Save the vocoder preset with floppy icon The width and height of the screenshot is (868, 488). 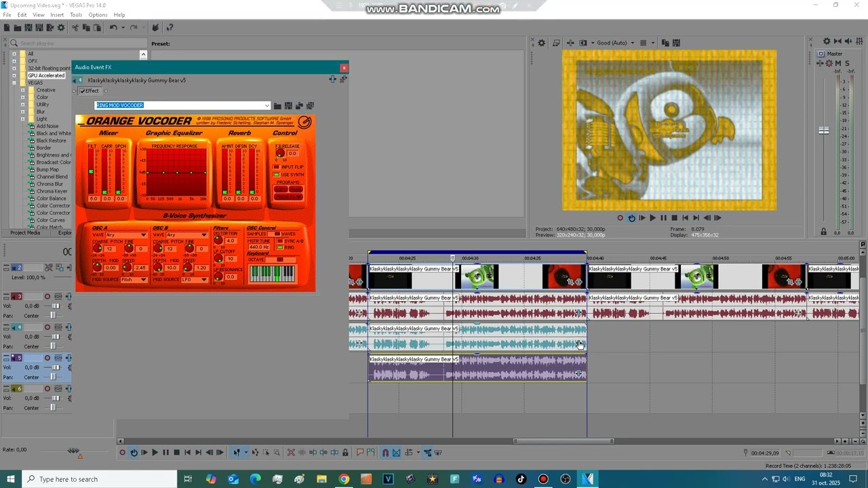288,105
